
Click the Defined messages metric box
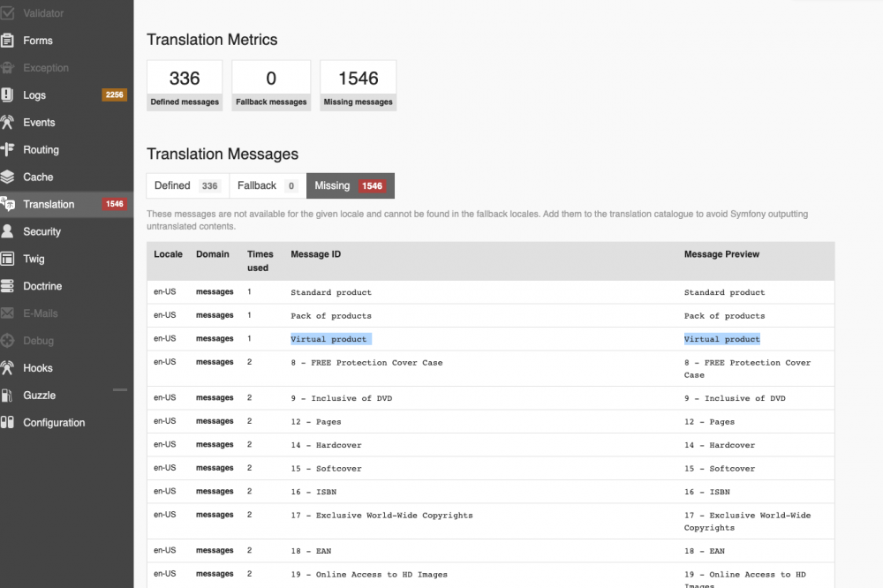coord(184,85)
